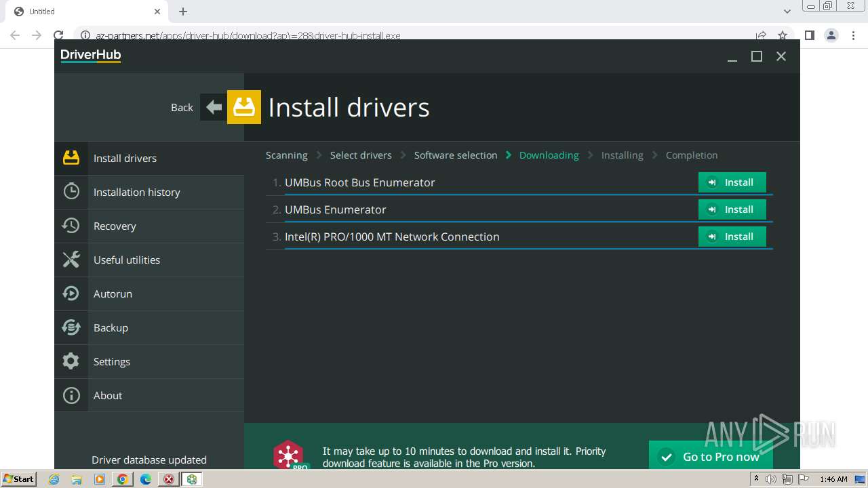Click the volume icon in system tray
This screenshot has width=868, height=488.
point(771,479)
